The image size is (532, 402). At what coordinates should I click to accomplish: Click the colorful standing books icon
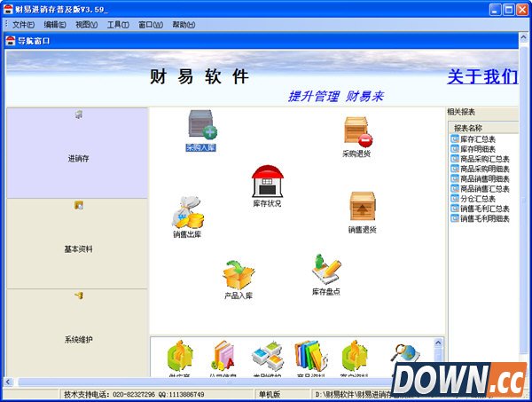tap(311, 356)
